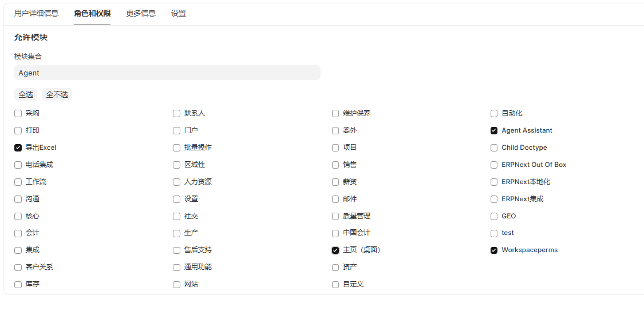644x319 pixels.
Task: Disable the 主页（桌面）checkbox
Action: click(335, 250)
